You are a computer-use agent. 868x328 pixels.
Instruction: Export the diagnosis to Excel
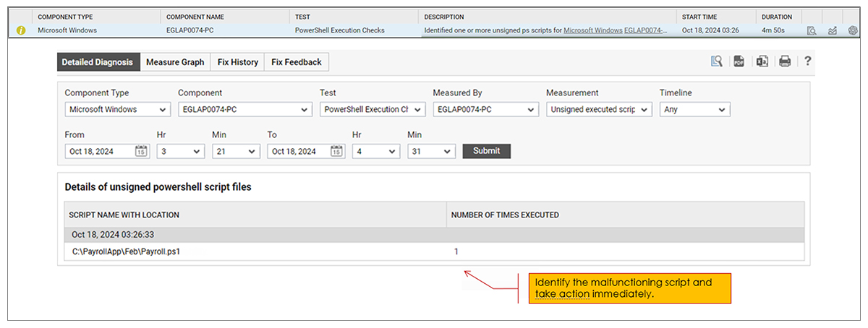click(762, 62)
